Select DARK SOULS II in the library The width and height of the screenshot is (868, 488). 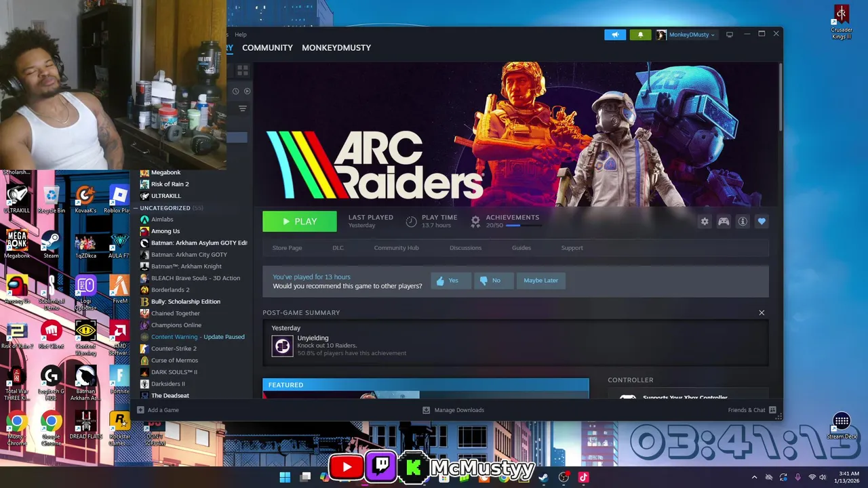174,372
